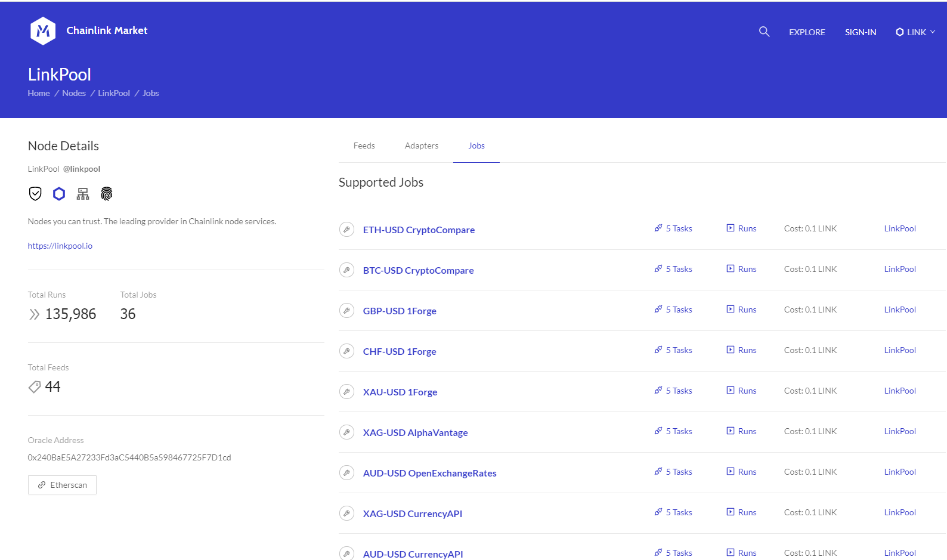
Task: Open the AUD-USD CurrencyAPI job
Action: [x=413, y=554]
